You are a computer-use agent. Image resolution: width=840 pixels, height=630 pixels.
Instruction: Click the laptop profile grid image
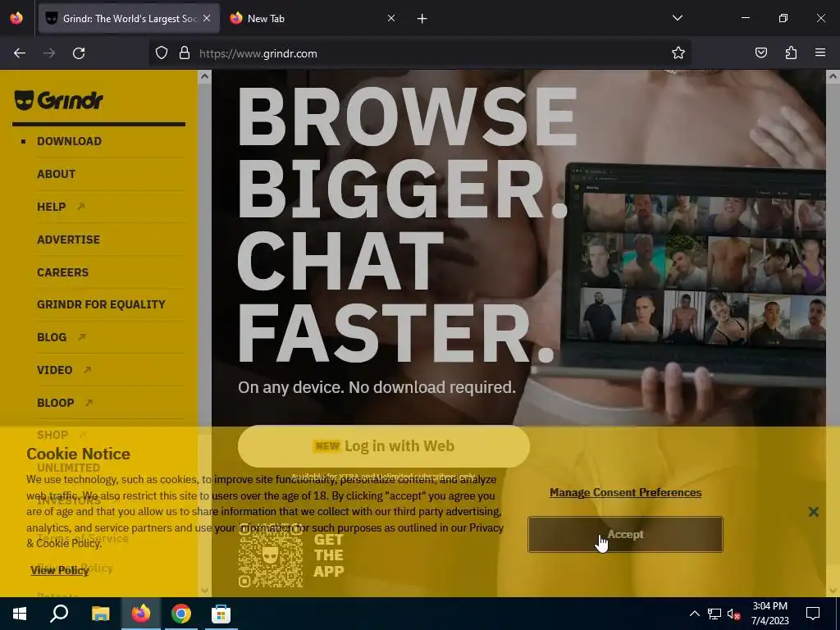coord(703,268)
